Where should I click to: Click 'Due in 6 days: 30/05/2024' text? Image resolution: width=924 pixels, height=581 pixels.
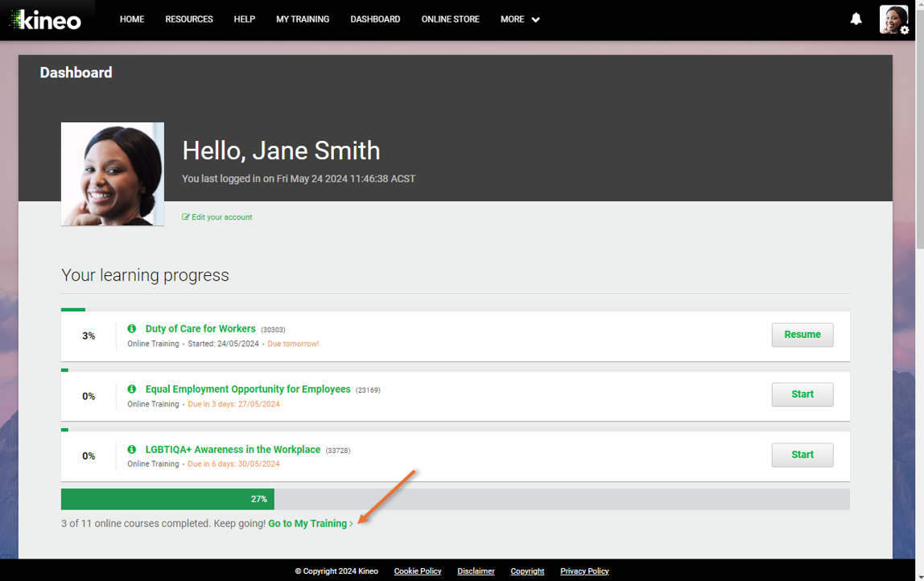233,464
